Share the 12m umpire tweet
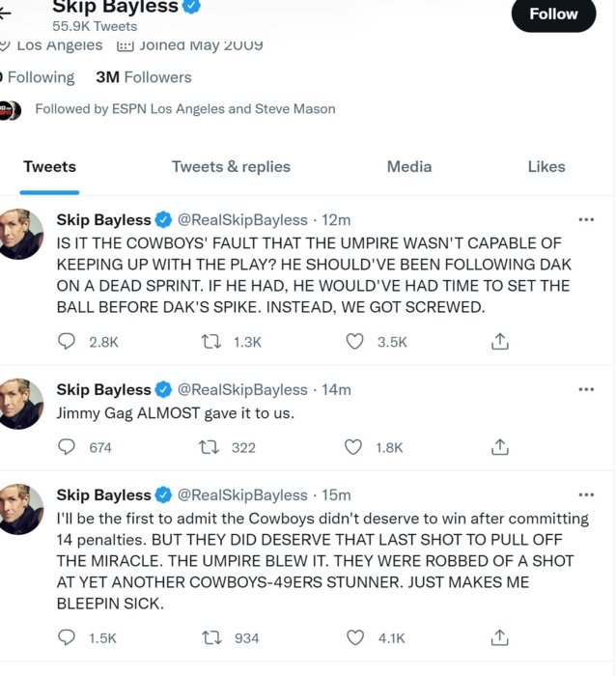Image resolution: width=616 pixels, height=676 pixels. point(499,342)
